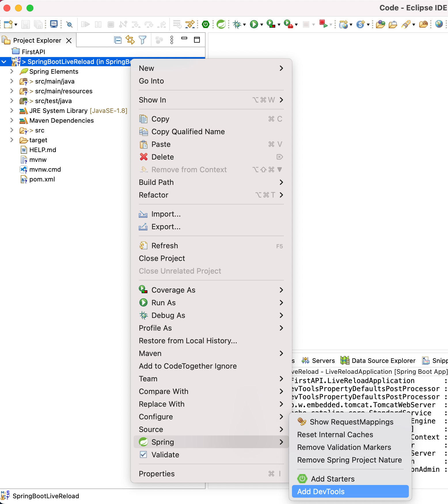This screenshot has width=448, height=504.
Task: Select the FirstAPI project
Action: (x=29, y=52)
